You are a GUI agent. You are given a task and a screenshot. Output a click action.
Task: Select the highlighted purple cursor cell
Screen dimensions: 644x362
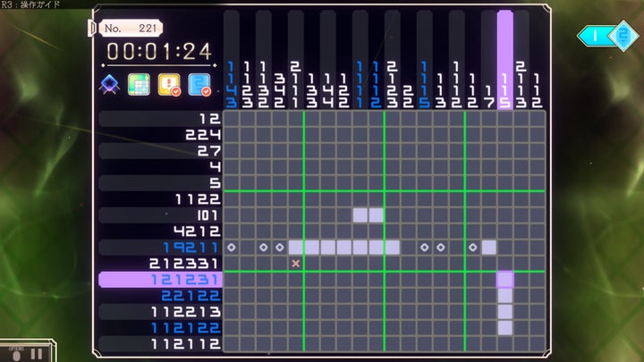click(x=504, y=280)
